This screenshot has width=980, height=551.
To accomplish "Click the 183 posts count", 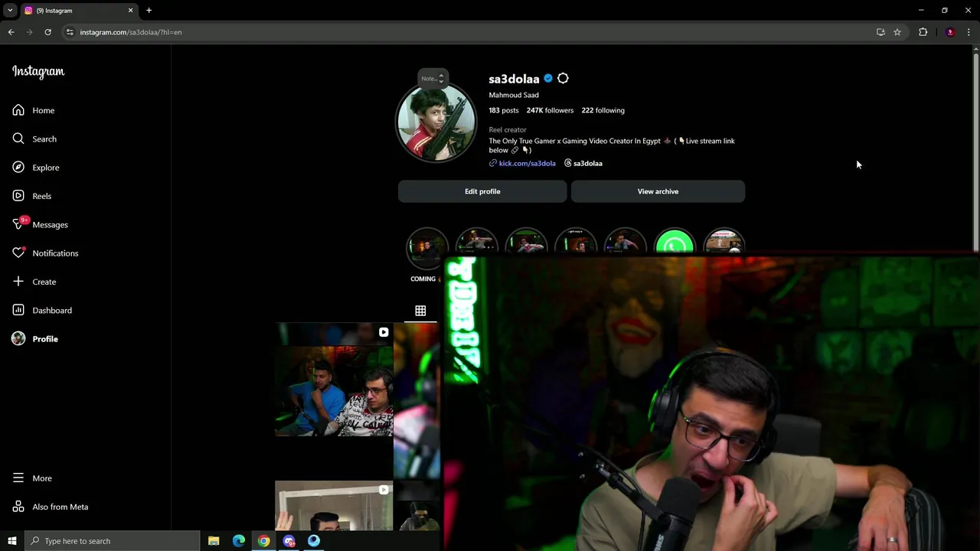I will coord(504,110).
